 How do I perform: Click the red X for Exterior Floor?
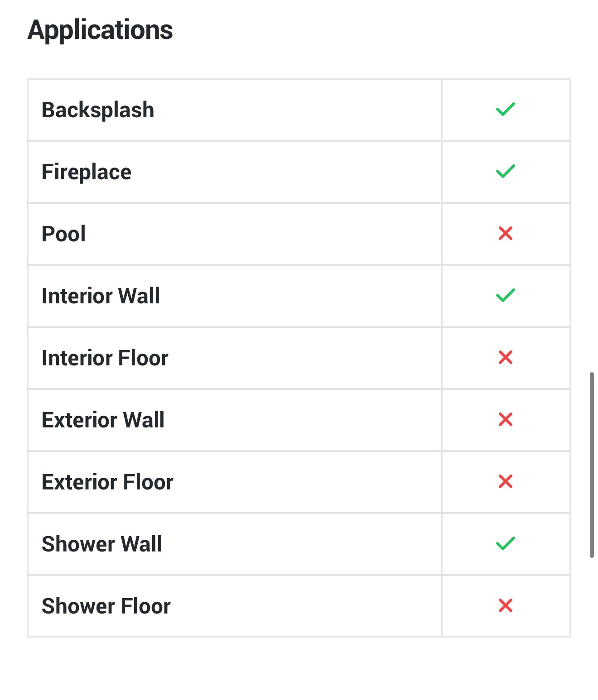[505, 481]
